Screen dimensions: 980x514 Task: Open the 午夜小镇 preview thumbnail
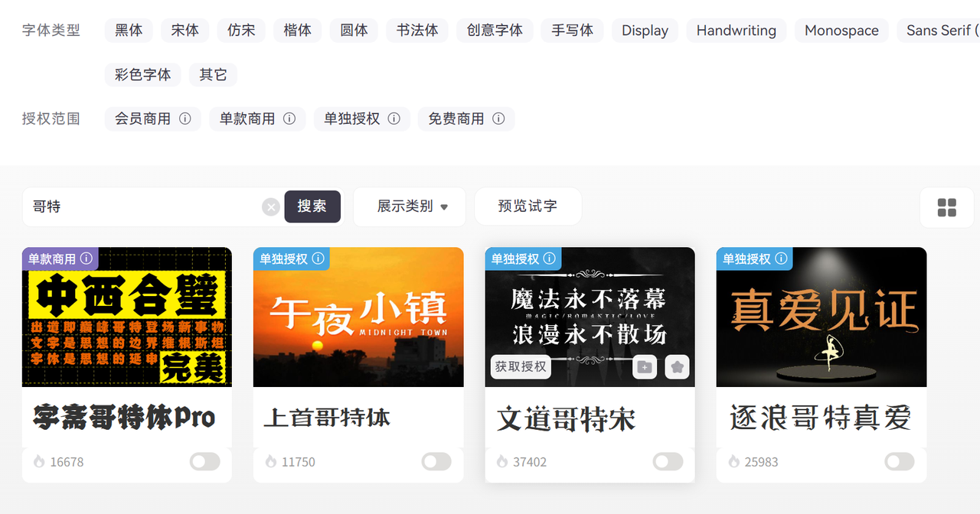point(358,317)
